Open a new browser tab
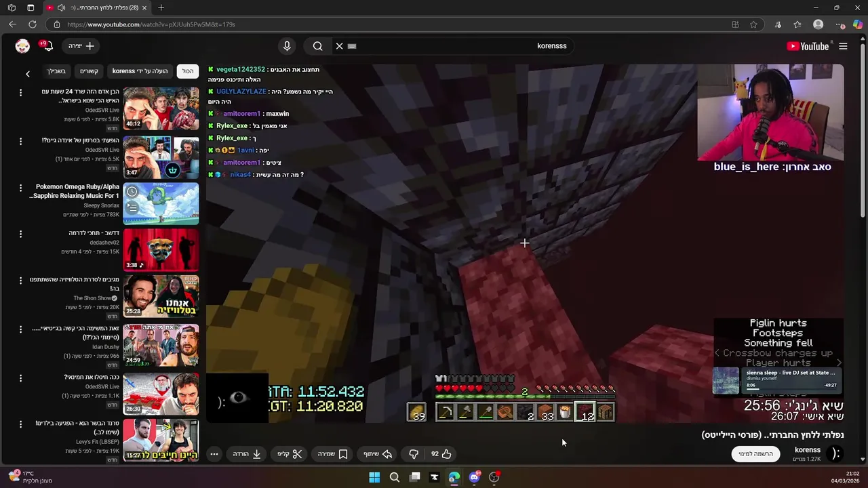This screenshot has width=868, height=488. [x=161, y=7]
